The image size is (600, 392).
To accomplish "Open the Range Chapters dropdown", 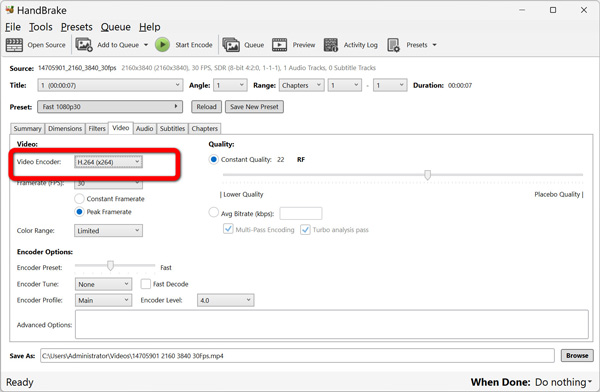I will 302,85.
